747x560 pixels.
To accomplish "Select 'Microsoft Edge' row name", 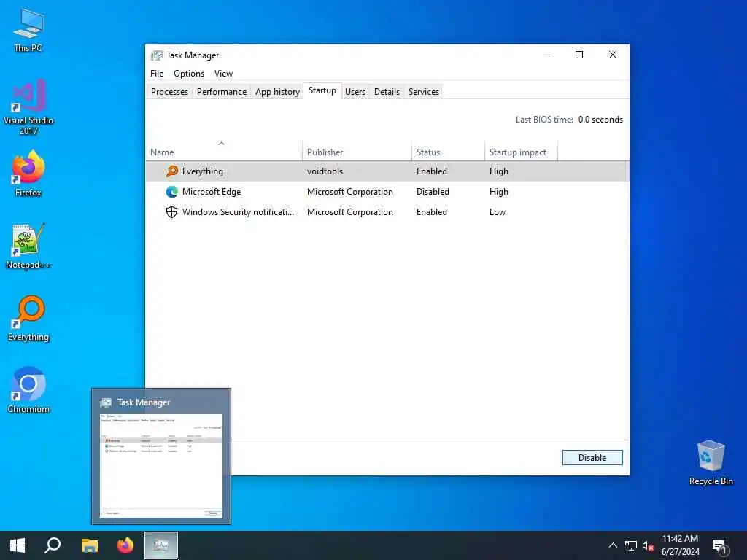I will [x=212, y=192].
